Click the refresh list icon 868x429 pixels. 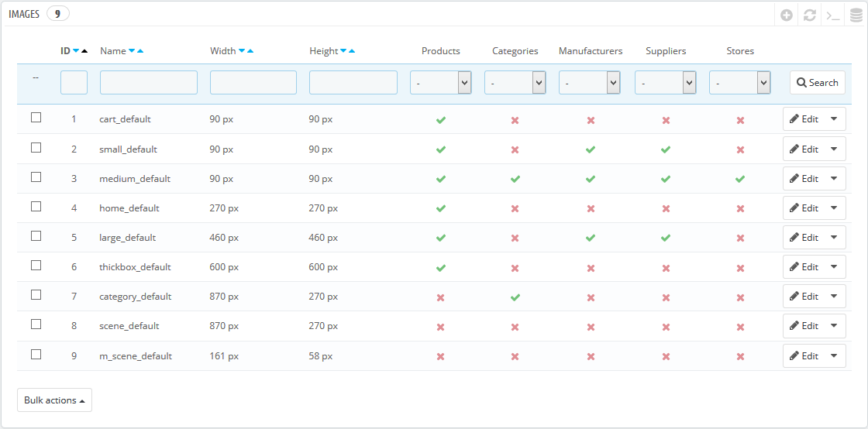[809, 15]
